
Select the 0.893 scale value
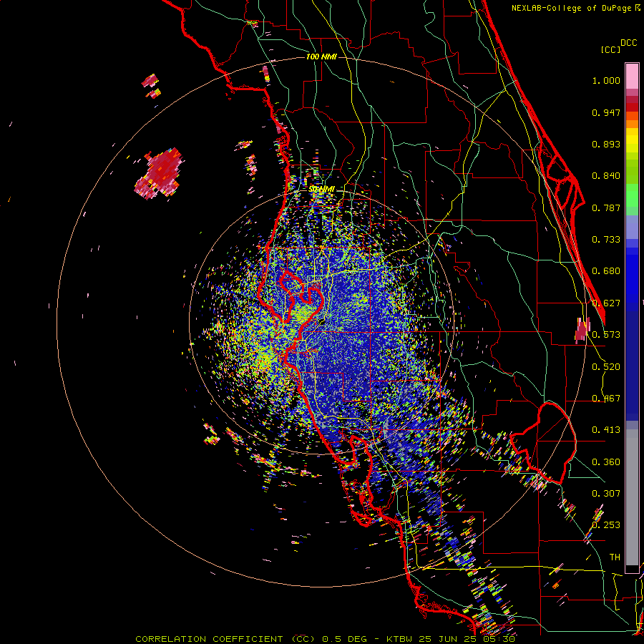[606, 144]
